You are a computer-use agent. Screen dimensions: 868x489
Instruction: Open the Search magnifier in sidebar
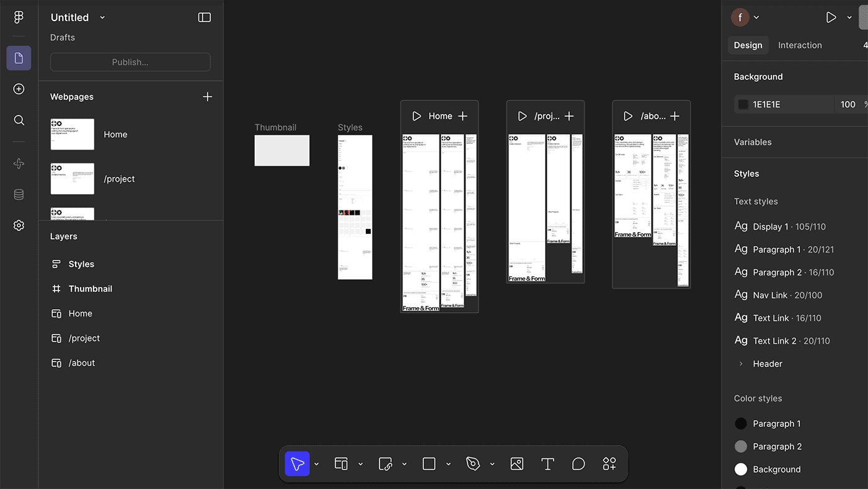click(x=19, y=120)
